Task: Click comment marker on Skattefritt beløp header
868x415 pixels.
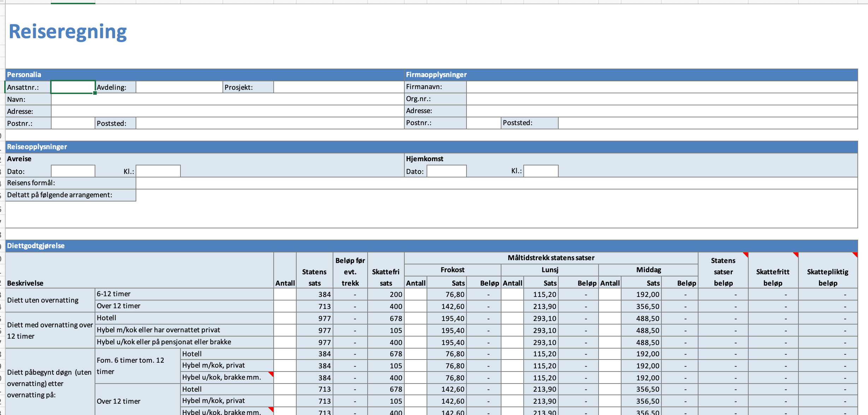Action: (796, 255)
